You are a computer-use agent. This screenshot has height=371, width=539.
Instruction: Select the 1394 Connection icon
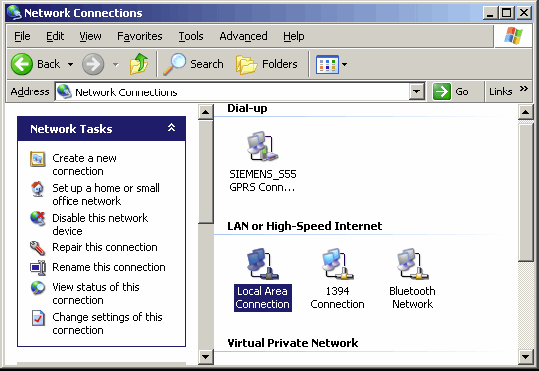pyautogui.click(x=338, y=264)
